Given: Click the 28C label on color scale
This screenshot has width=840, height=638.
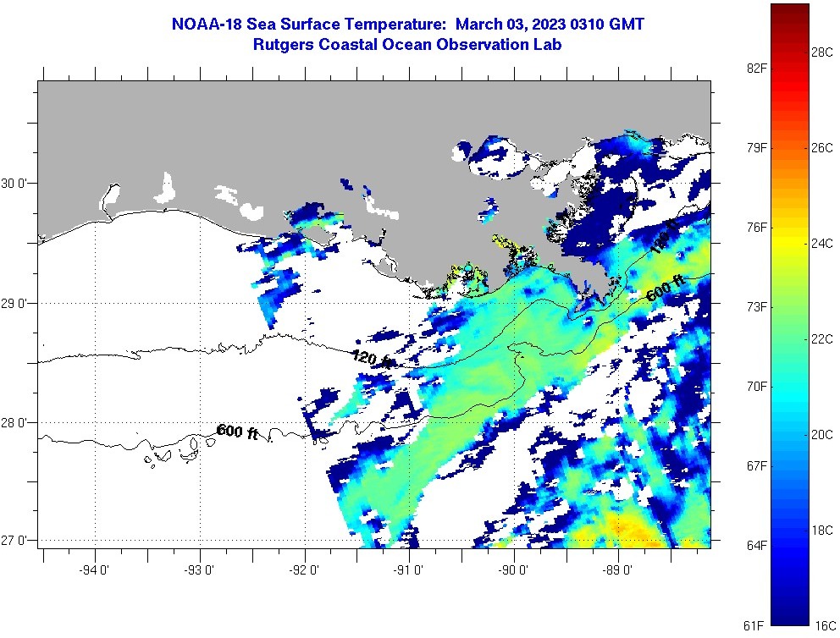Looking at the screenshot, I should 822,52.
